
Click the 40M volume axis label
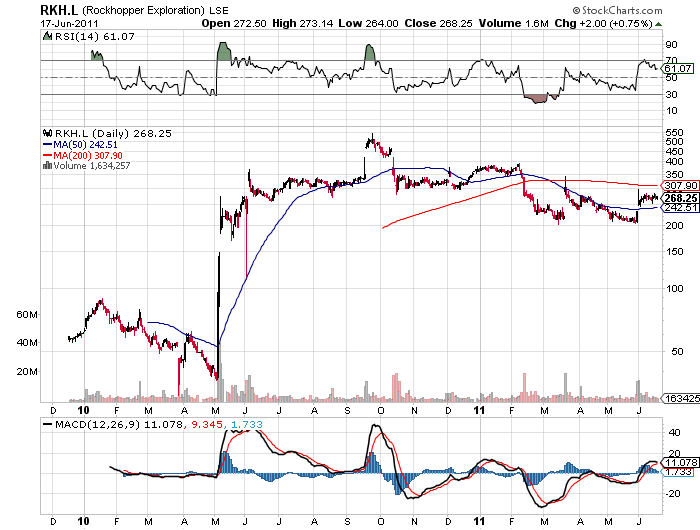click(x=27, y=342)
